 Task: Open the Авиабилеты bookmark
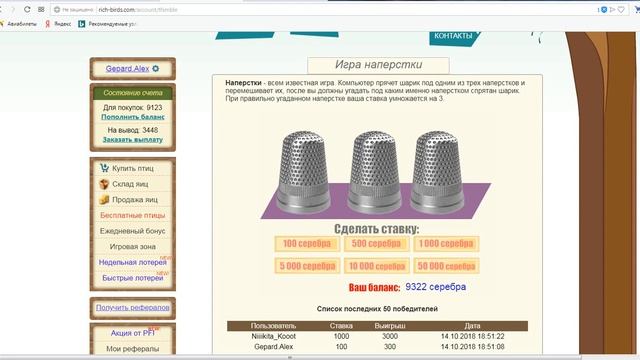tap(18, 24)
